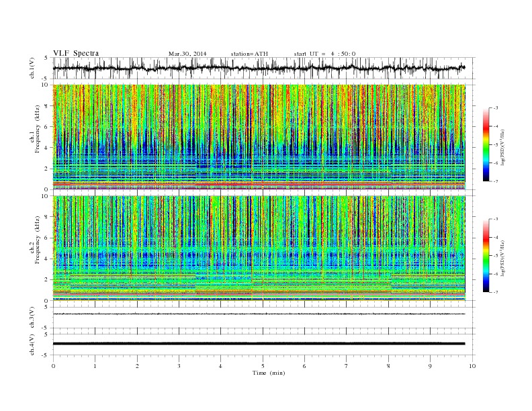Click the '7' tick label on the time axis
Image resolution: width=532 pixels, height=411 pixels.
coord(347,366)
